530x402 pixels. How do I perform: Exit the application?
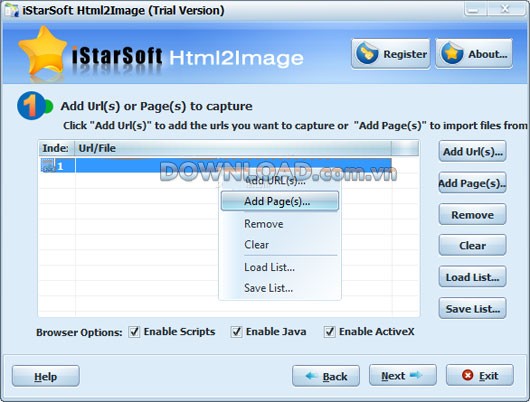click(x=480, y=375)
